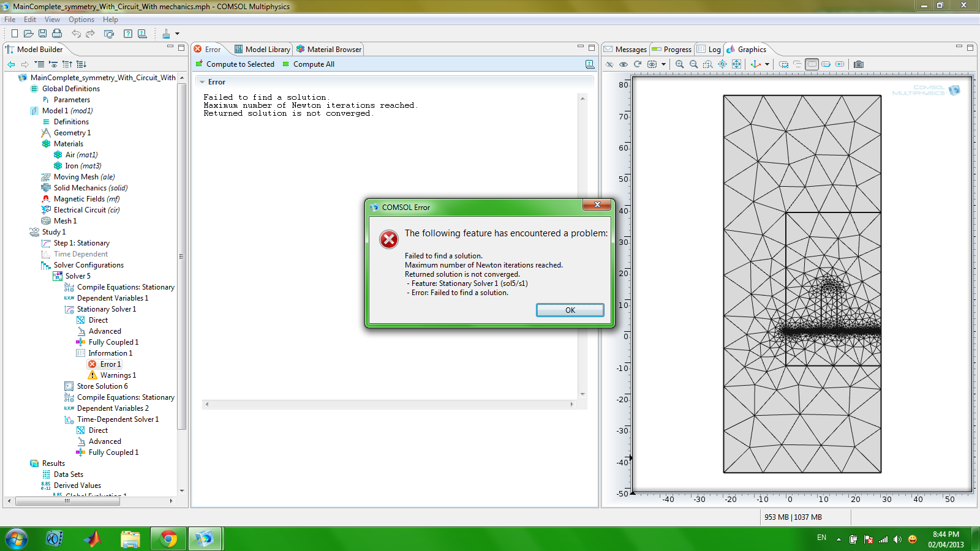Click the Model Builder horizontal scrollbar

(67, 501)
